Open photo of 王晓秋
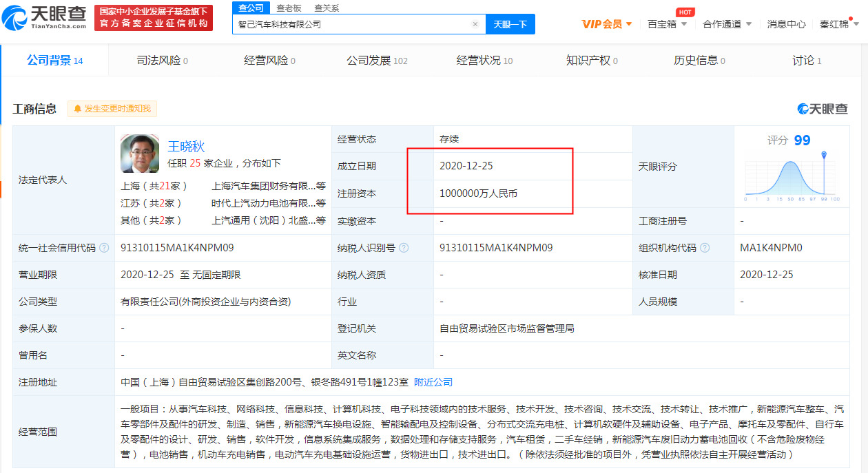Image resolution: width=868 pixels, height=473 pixels. point(140,154)
